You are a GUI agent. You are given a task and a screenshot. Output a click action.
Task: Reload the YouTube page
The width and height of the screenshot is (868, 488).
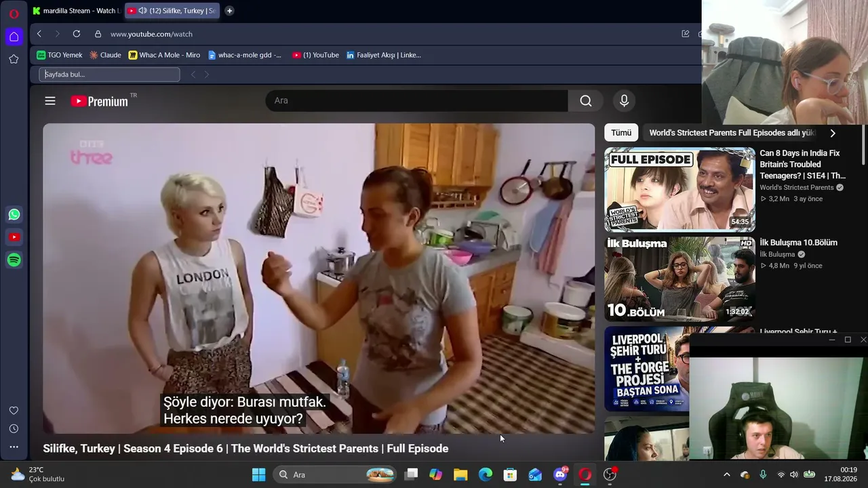click(77, 34)
